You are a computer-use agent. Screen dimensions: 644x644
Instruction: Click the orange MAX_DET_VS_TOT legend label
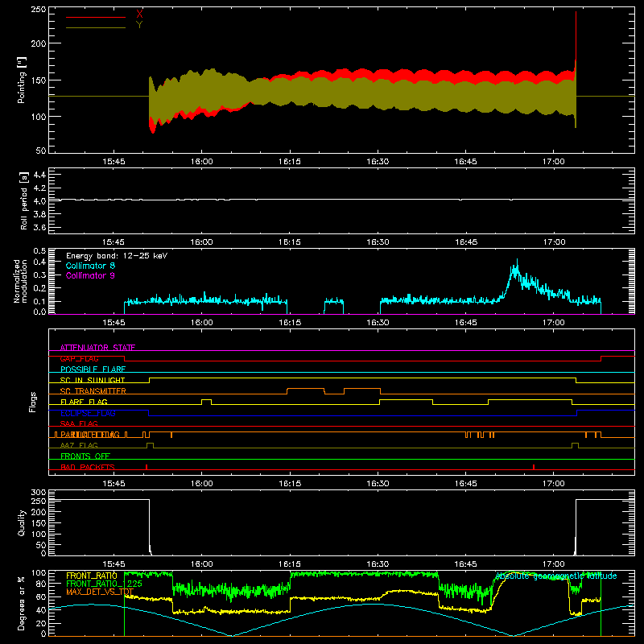(100, 592)
